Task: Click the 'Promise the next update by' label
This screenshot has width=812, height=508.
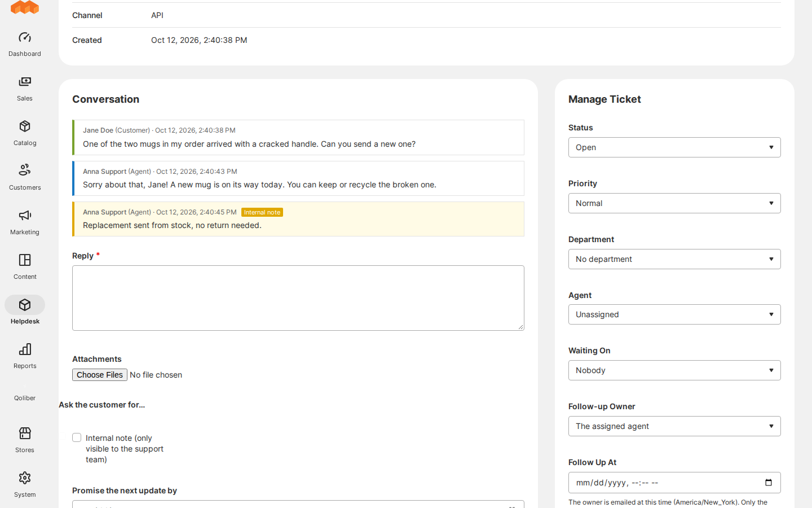Action: point(125,491)
